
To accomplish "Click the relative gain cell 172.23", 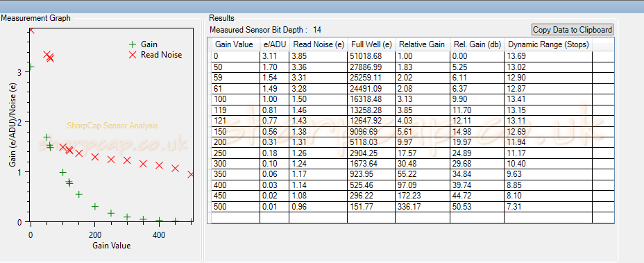I will coord(423,196).
